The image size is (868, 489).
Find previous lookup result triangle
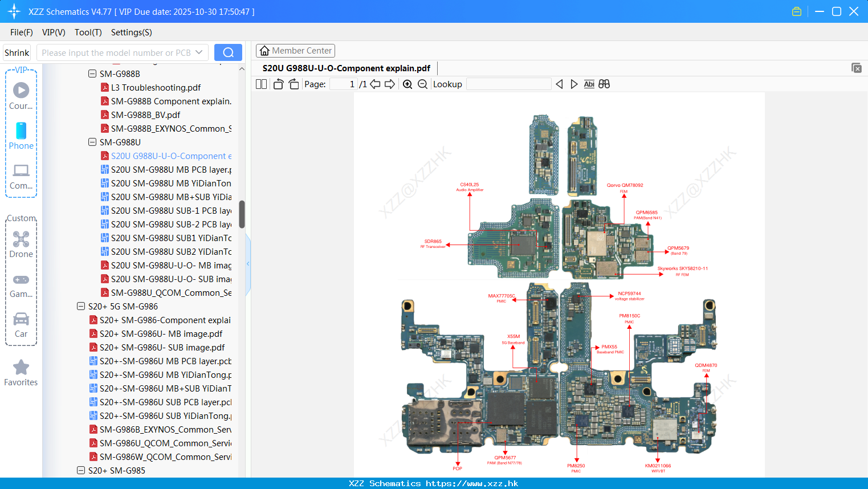pyautogui.click(x=559, y=84)
